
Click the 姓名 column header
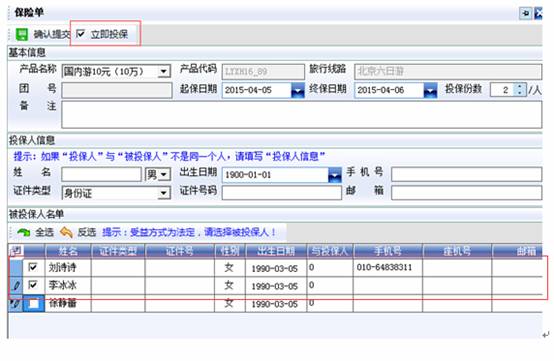(68, 251)
